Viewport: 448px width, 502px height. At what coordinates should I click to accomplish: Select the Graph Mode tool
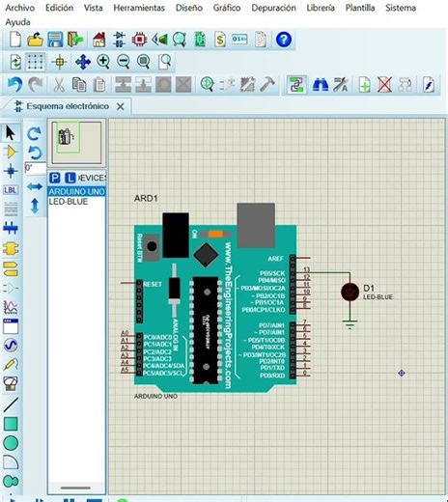(x=11, y=307)
